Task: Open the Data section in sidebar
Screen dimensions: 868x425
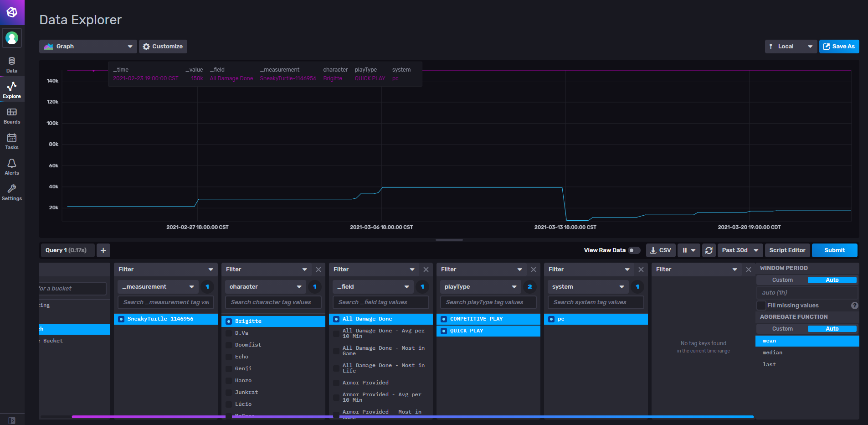Action: tap(12, 64)
